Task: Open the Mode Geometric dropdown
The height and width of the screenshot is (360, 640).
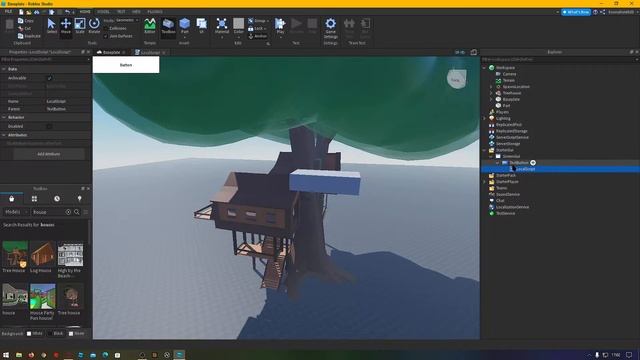Action: tap(127, 20)
